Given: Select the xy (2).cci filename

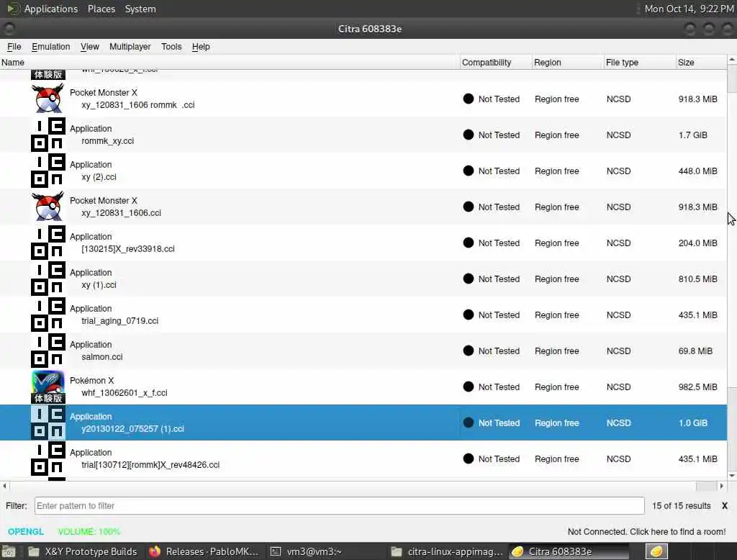Looking at the screenshot, I should [x=99, y=177].
